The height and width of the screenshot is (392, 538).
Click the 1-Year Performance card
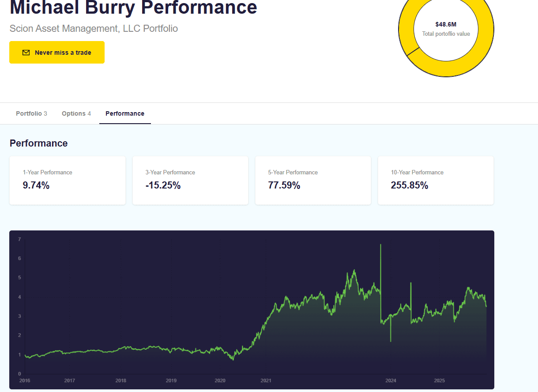coord(68,180)
